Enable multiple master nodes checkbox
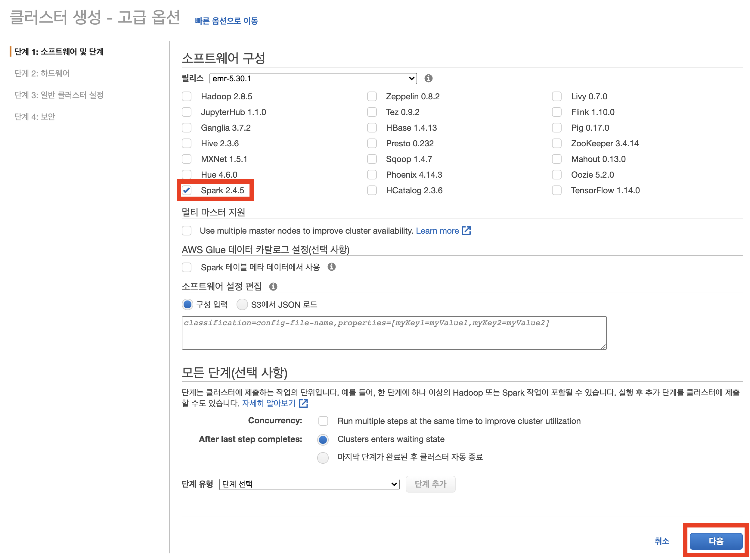This screenshot has height=560, width=750. click(187, 231)
